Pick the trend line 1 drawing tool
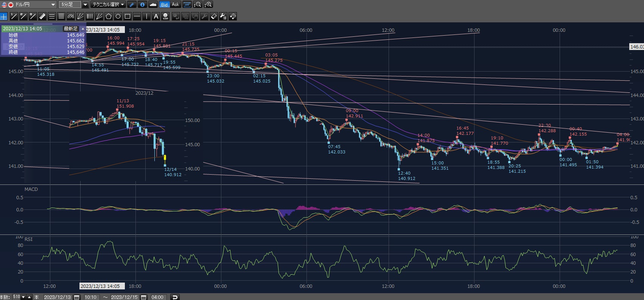The height and width of the screenshot is (300, 644). 14,16
